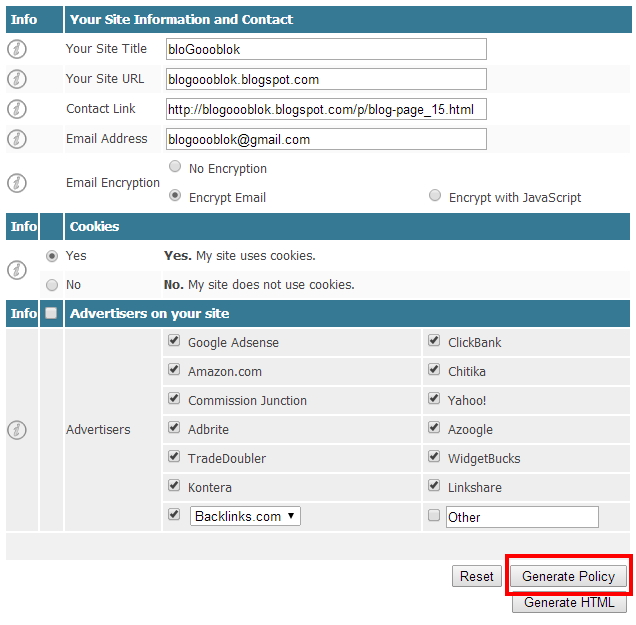Click the Email Address input field
This screenshot has width=636, height=625.
coord(326,139)
